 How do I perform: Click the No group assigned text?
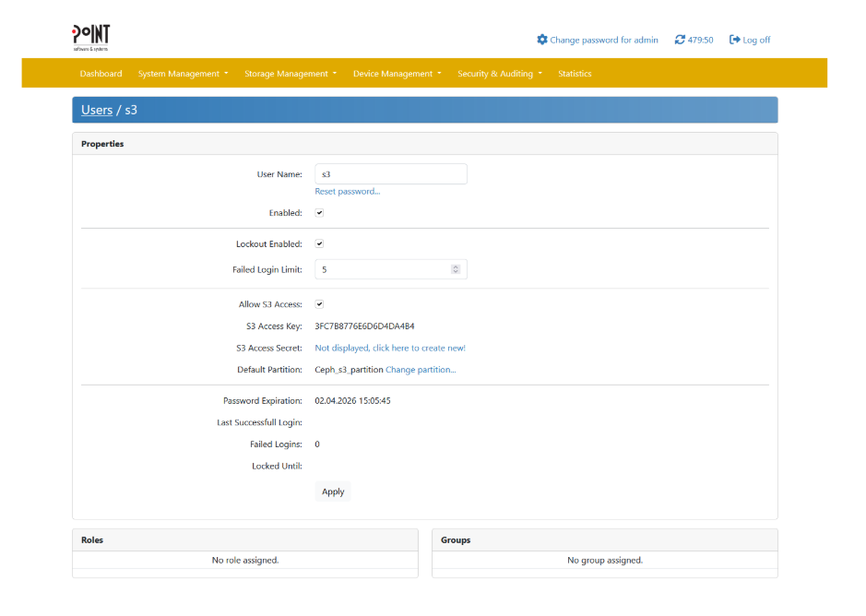pyautogui.click(x=605, y=560)
